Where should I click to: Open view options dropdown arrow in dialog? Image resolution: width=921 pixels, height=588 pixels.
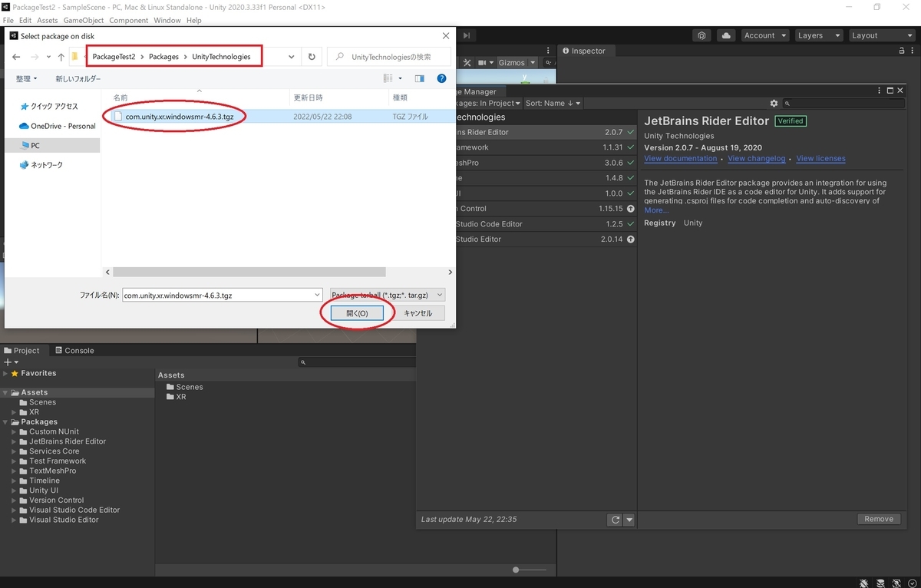400,78
